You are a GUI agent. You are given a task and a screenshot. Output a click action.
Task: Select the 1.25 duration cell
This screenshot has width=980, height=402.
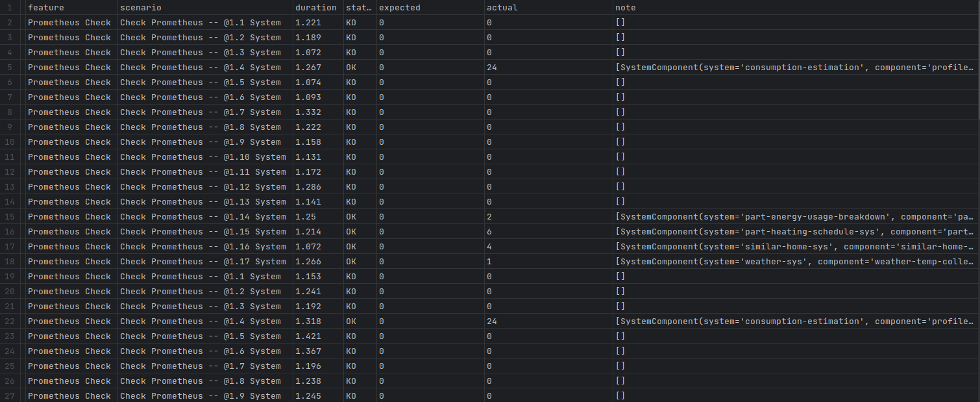tap(305, 217)
